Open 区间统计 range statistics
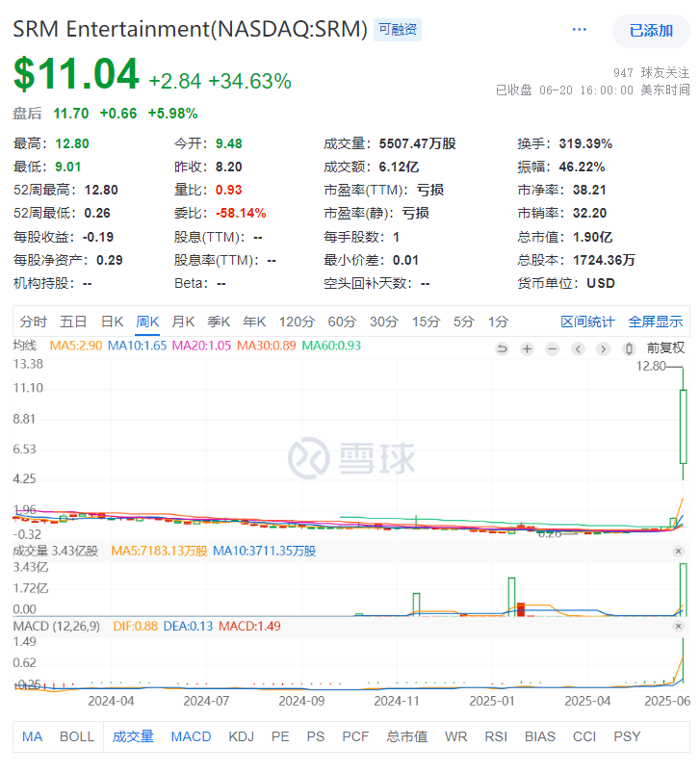The width and height of the screenshot is (700, 773). tap(587, 322)
